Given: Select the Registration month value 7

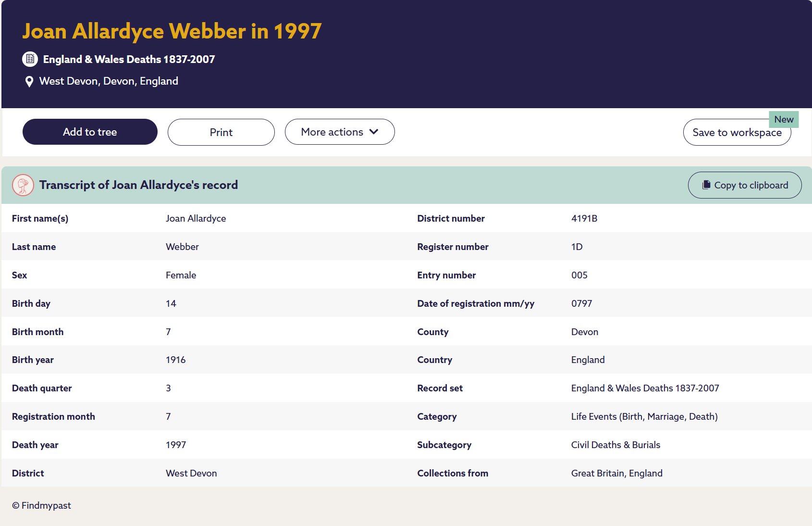Looking at the screenshot, I should (168, 416).
